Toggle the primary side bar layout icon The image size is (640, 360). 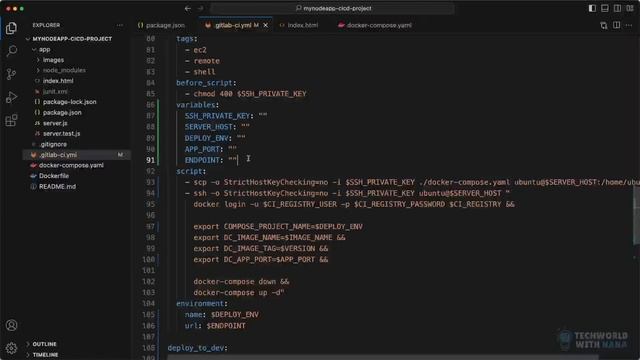pos(592,8)
